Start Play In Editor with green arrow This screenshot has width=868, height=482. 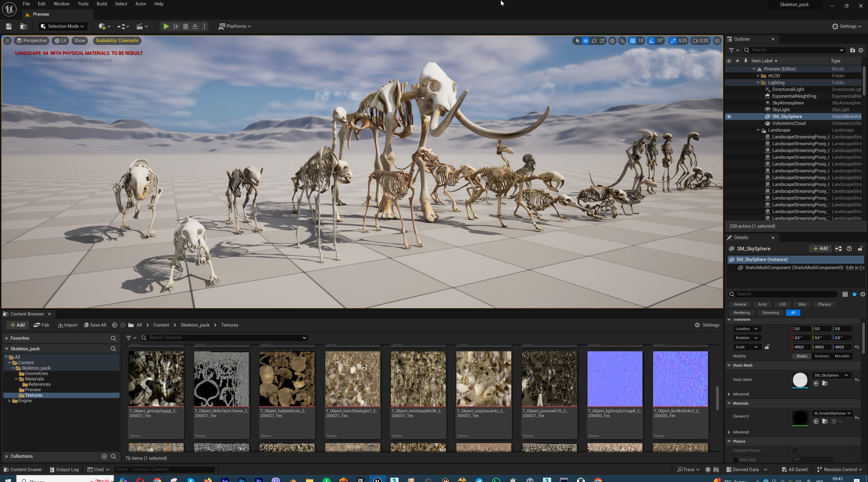pos(166,26)
